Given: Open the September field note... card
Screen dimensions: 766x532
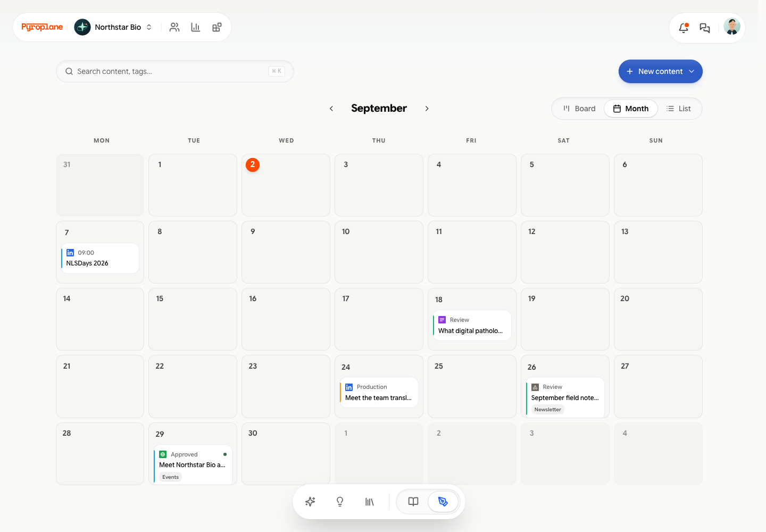Looking at the screenshot, I should [x=565, y=397].
